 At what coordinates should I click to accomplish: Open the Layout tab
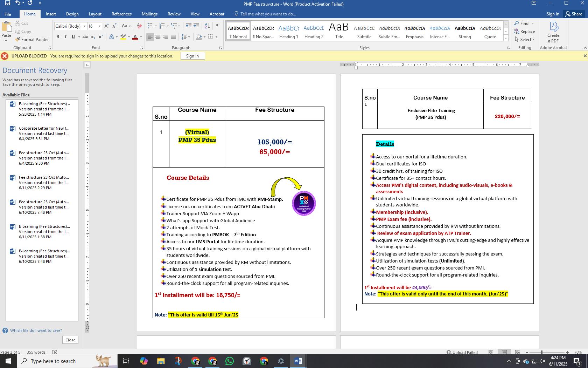click(95, 14)
